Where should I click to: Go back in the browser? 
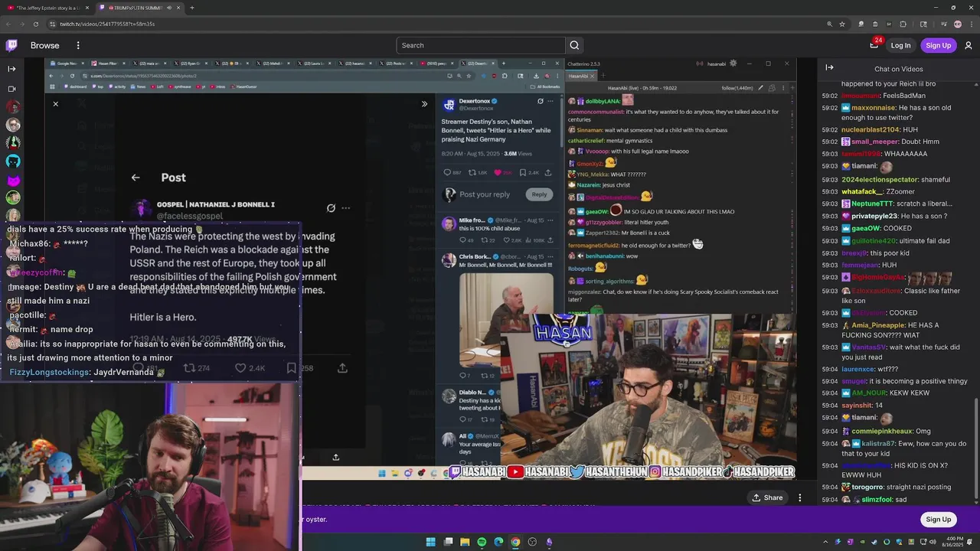8,24
